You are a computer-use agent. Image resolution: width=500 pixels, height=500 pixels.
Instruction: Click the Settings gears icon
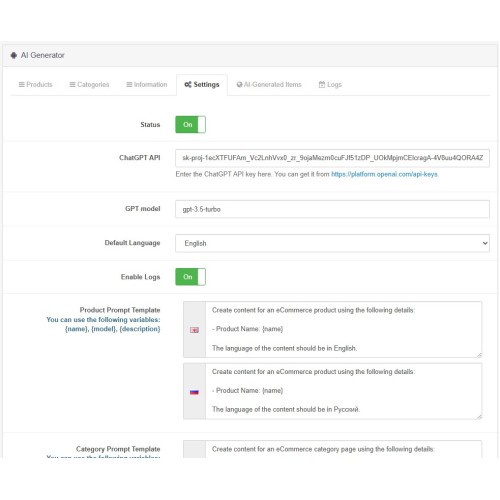(188, 85)
